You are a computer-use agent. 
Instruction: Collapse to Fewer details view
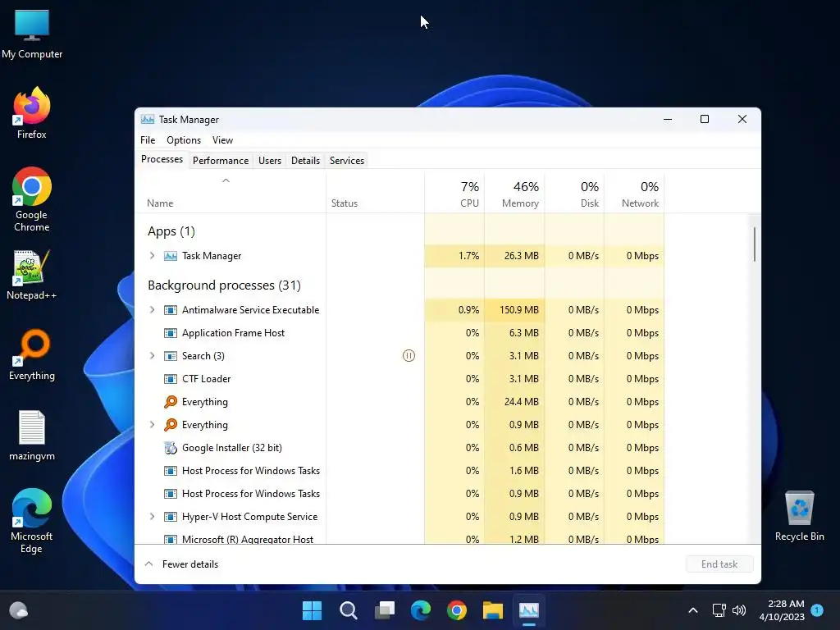coord(181,564)
